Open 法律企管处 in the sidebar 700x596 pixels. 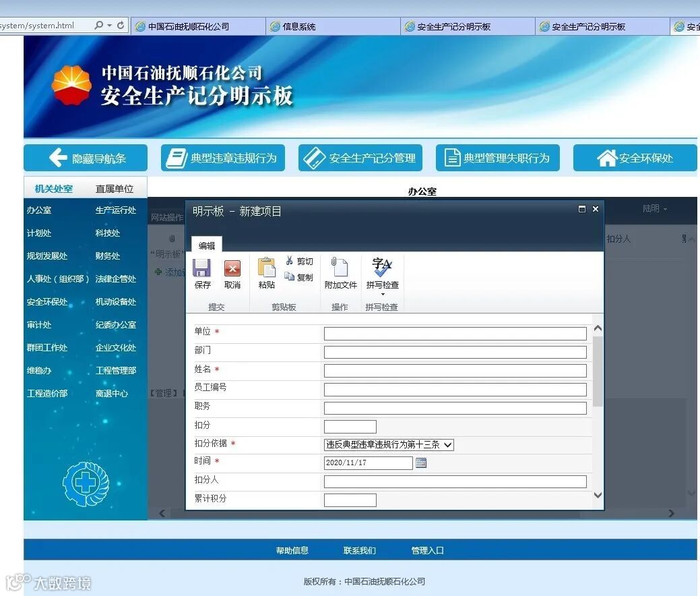pyautogui.click(x=116, y=279)
